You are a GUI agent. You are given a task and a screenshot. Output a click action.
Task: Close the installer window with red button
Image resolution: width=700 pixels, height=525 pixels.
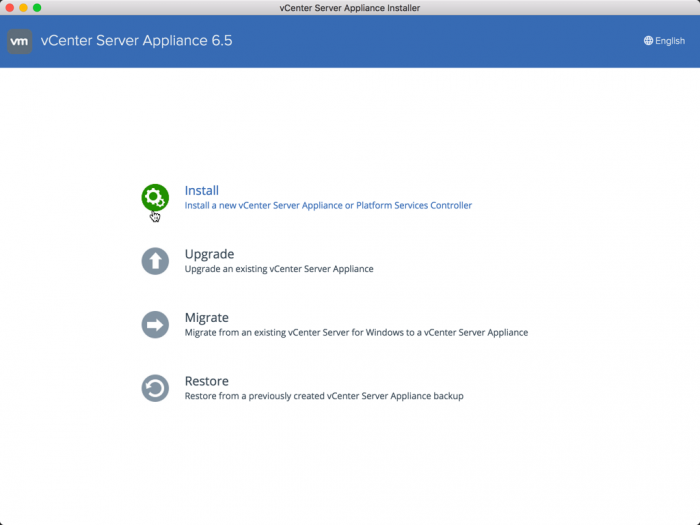(x=10, y=8)
